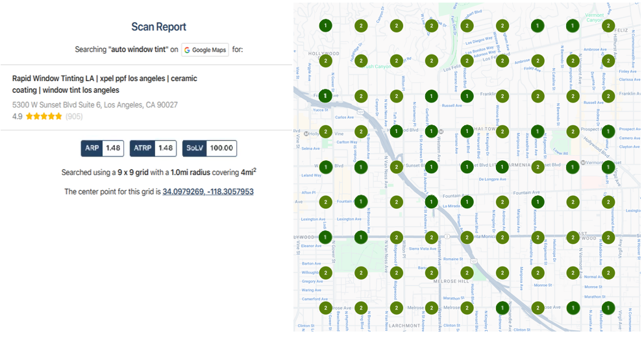Click the five-star rating icons
Image resolution: width=644 pixels, height=338 pixels.
tap(44, 117)
